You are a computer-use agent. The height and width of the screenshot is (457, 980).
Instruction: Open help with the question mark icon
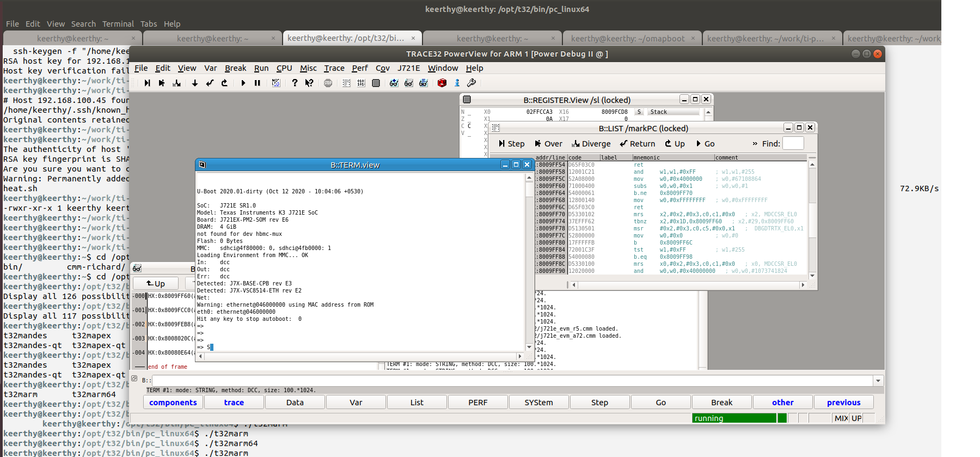tap(295, 83)
